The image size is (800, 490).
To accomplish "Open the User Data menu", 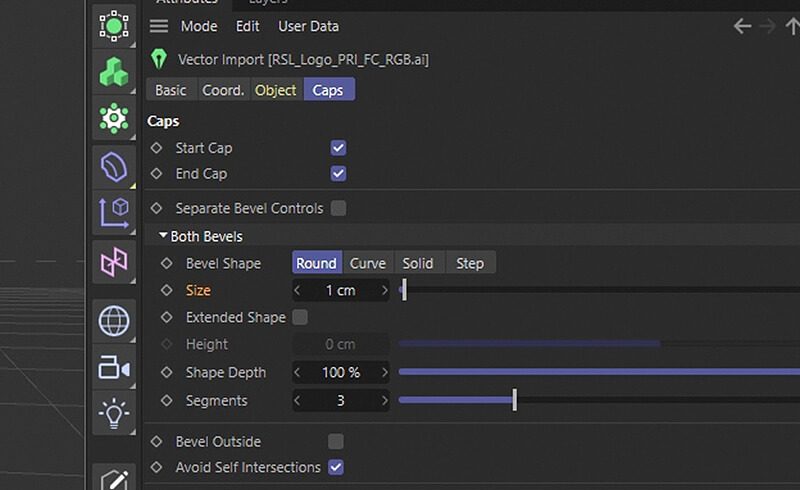I will tap(308, 26).
